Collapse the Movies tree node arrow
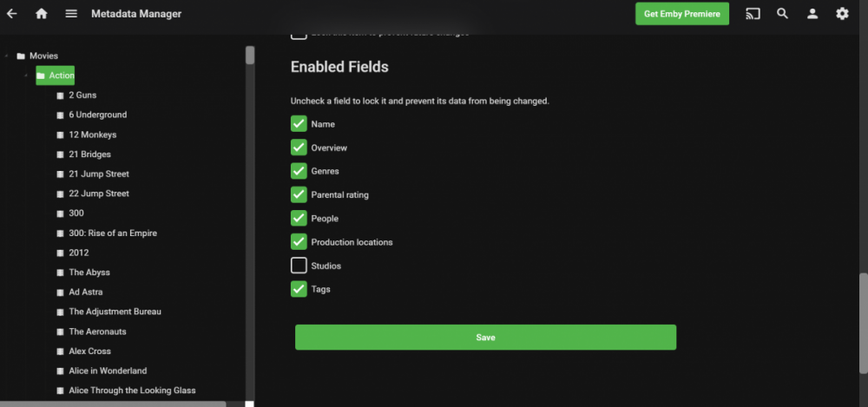The height and width of the screenshot is (407, 868). click(7, 56)
